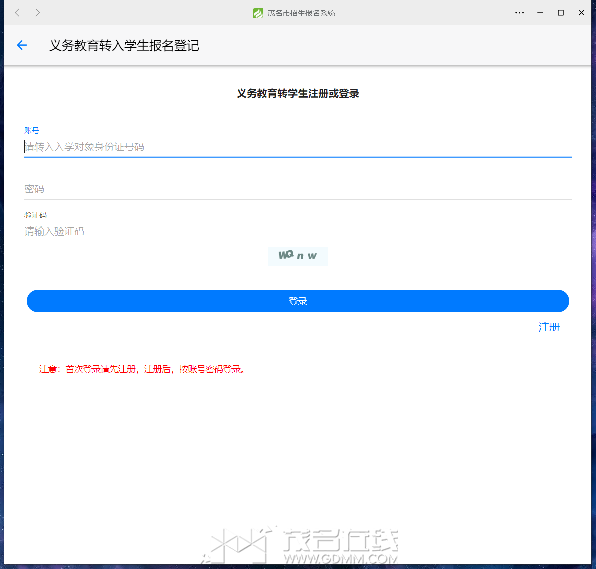
Task: Click the heading 义务教育转学生注册或登录
Action: pyautogui.click(x=298, y=94)
